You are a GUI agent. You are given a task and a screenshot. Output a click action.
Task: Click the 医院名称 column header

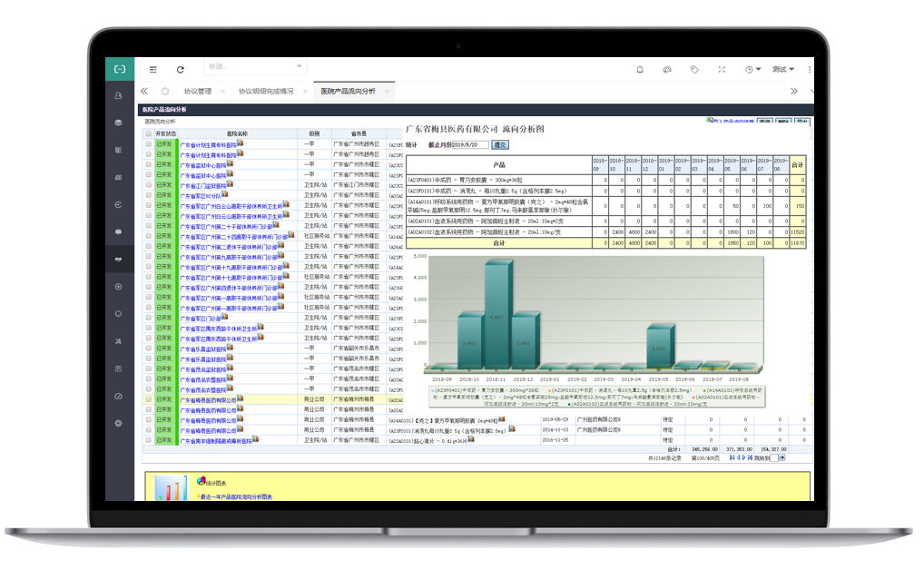(237, 133)
